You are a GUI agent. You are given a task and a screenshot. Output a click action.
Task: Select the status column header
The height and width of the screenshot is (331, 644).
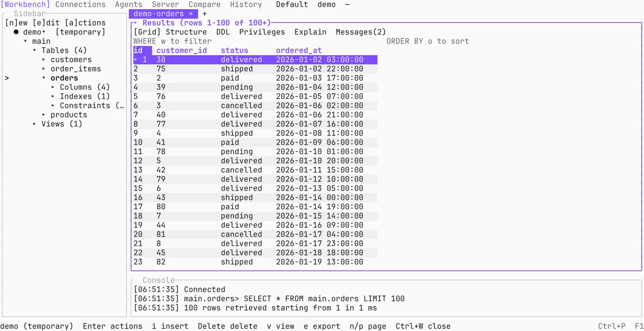(235, 51)
